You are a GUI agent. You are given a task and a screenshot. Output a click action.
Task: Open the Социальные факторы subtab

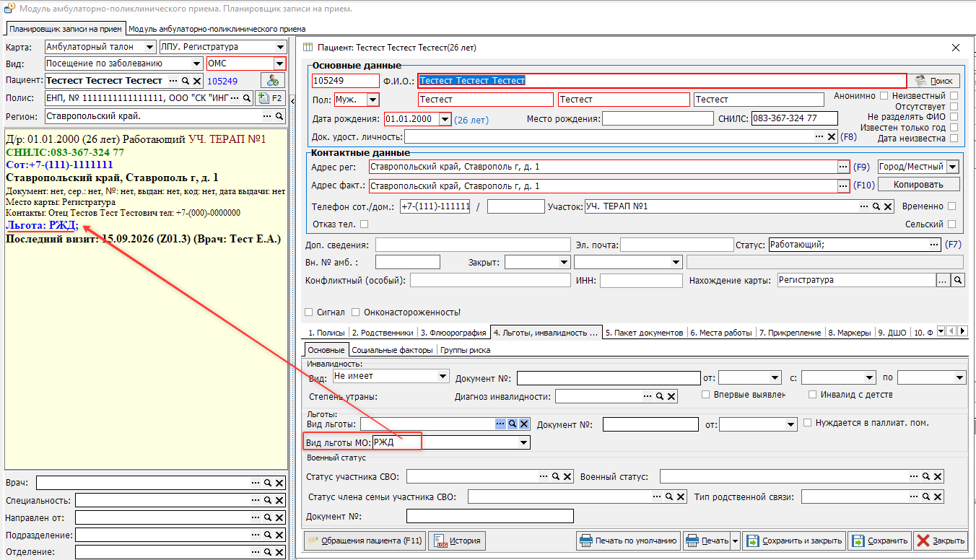tap(393, 350)
